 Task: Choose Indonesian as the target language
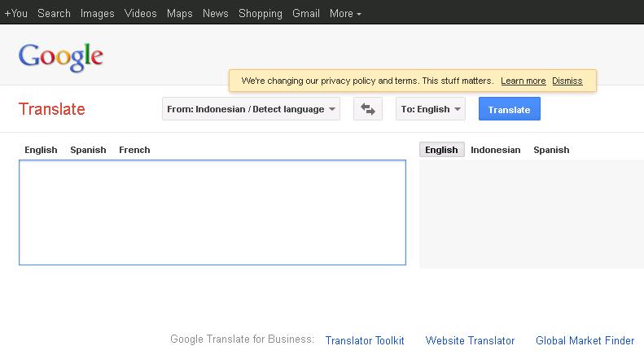coord(495,150)
